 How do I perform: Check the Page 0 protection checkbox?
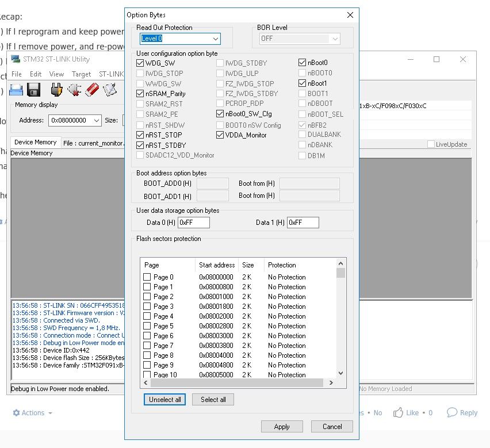pos(147,277)
